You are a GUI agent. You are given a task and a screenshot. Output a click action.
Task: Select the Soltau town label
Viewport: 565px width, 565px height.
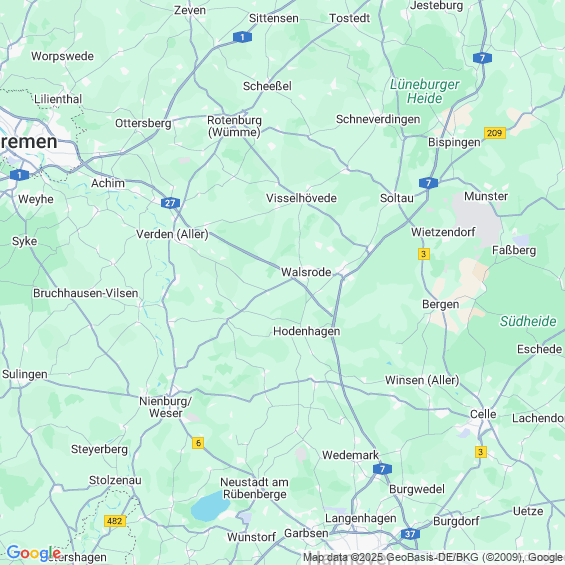[x=397, y=198]
